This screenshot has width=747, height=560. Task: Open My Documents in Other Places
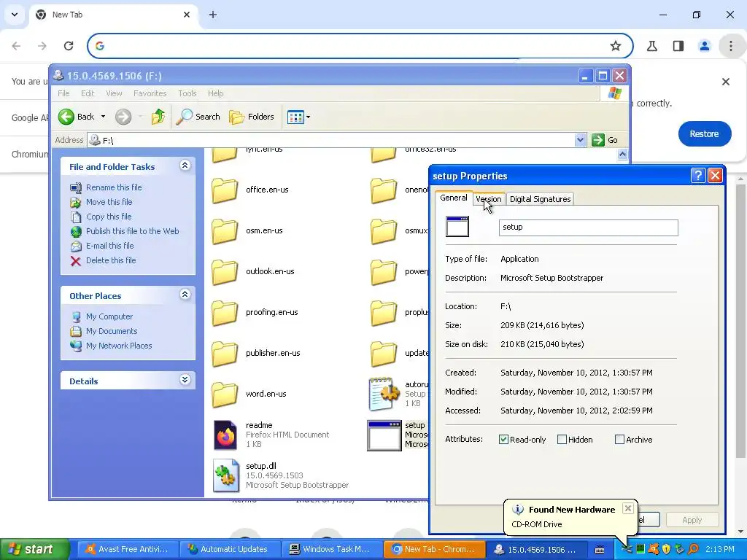pos(112,331)
